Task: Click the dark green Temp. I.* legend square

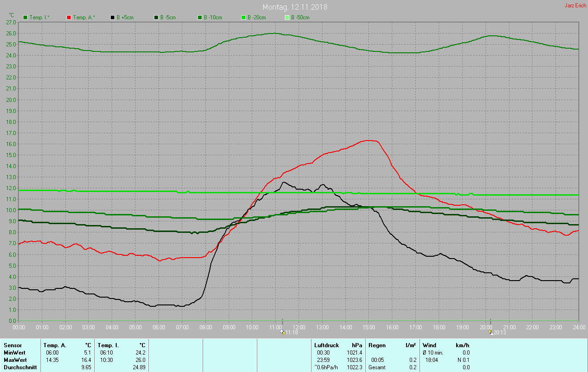Action: click(25, 17)
